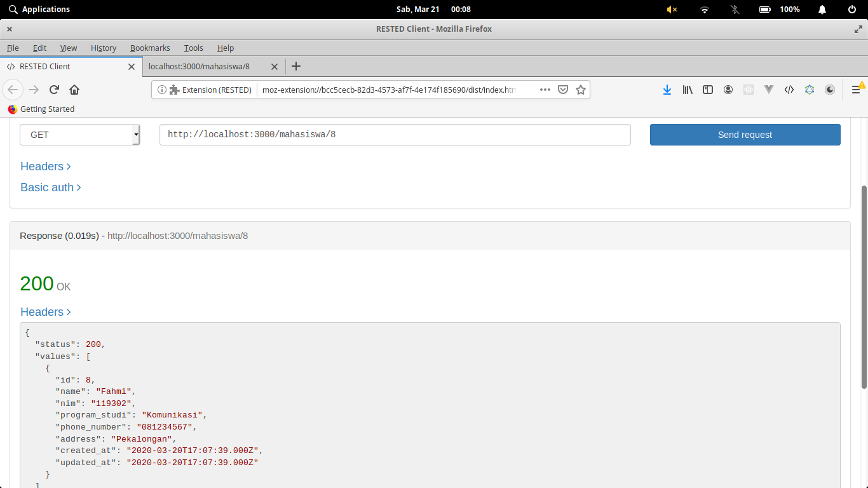
Task: Switch to the localhost:3000/mahasiswa/8 tab
Action: click(198, 66)
